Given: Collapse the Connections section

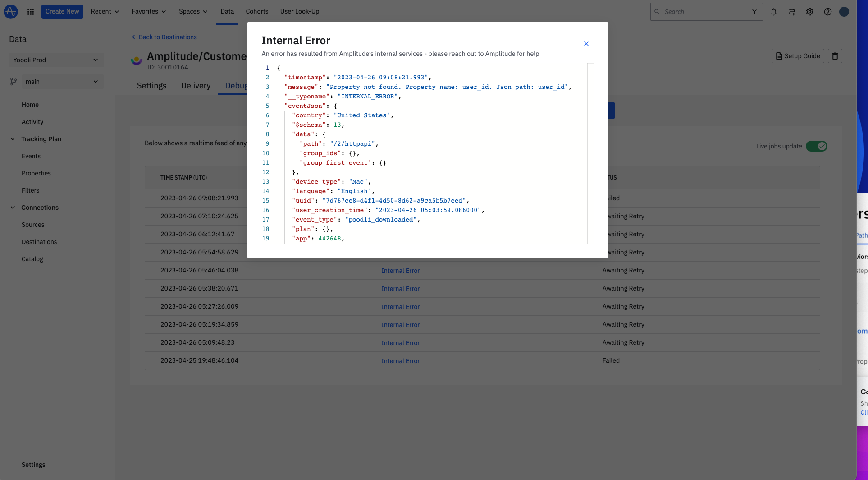Looking at the screenshot, I should pos(13,208).
